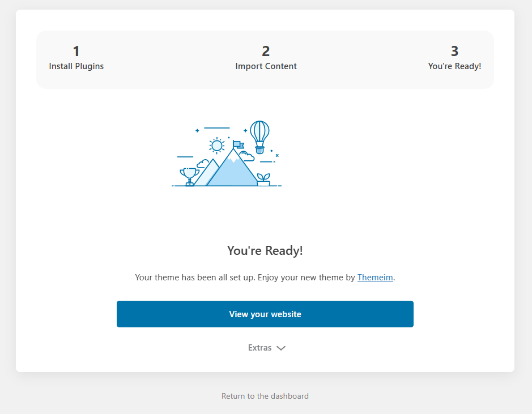This screenshot has width=532, height=414.
Task: Click the sun icon in illustration
Action: pyautogui.click(x=216, y=146)
